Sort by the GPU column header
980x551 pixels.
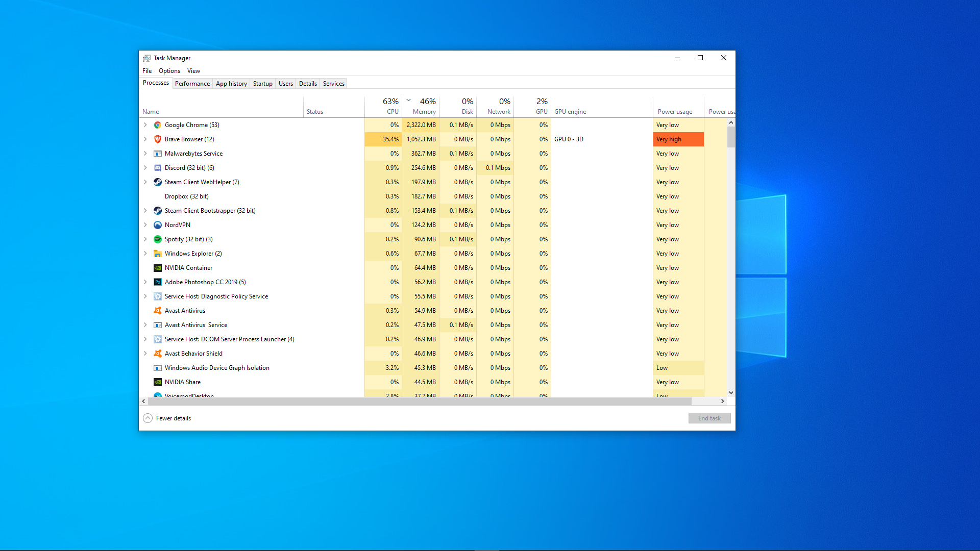click(x=532, y=107)
